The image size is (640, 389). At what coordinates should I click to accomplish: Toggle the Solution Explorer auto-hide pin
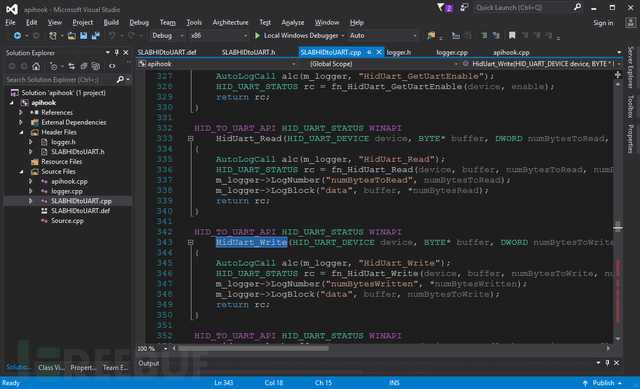pyautogui.click(x=117, y=53)
